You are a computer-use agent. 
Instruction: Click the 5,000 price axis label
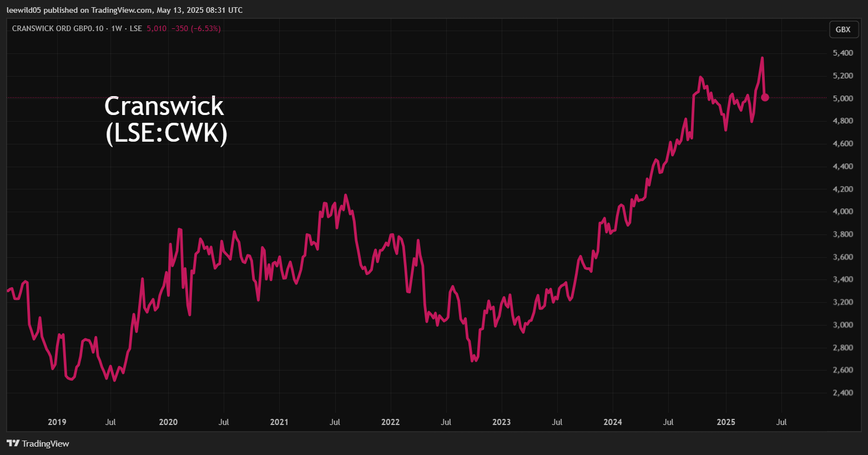tap(843, 98)
